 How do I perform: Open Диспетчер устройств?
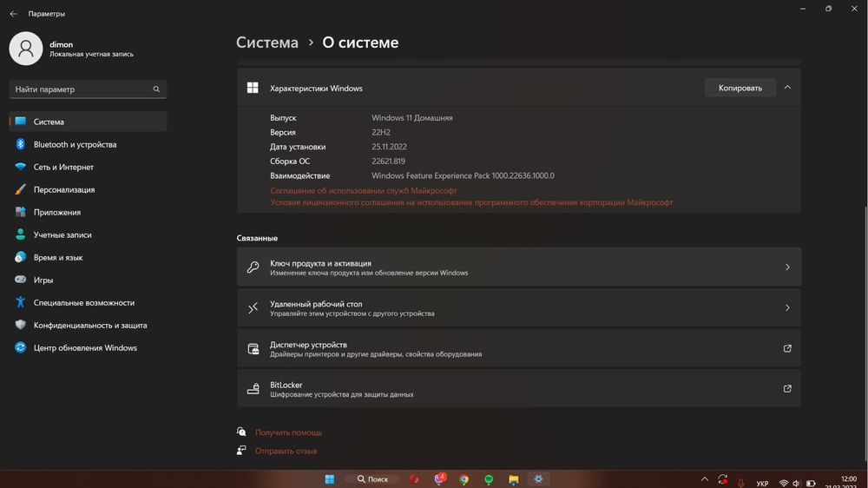pos(519,348)
